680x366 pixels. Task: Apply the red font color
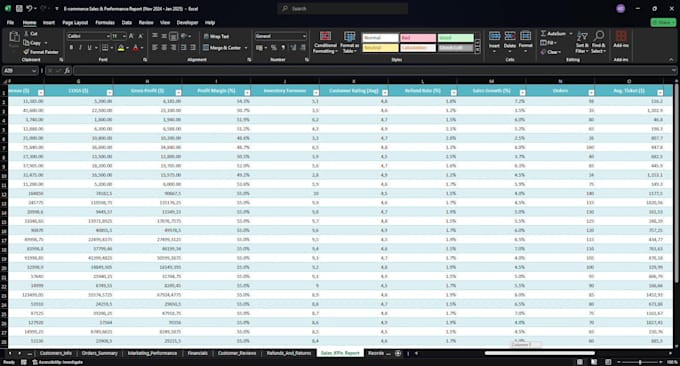[x=136, y=48]
